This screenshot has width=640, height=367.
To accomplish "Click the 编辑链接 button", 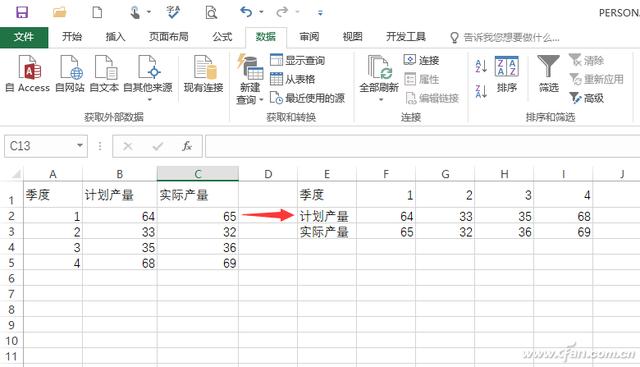I will point(432,98).
